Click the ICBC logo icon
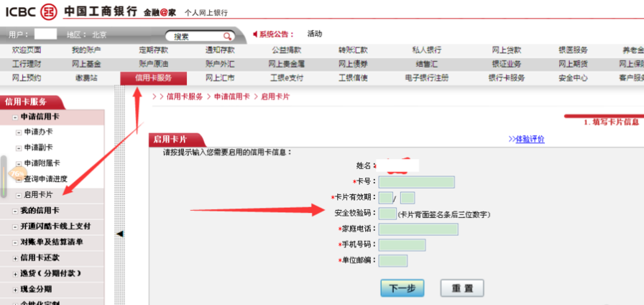The height and width of the screenshot is (305, 644). 48,11
